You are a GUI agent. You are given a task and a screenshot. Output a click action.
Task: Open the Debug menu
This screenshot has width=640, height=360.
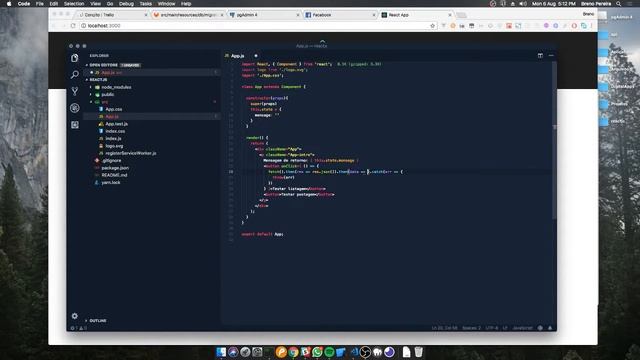click(126, 4)
